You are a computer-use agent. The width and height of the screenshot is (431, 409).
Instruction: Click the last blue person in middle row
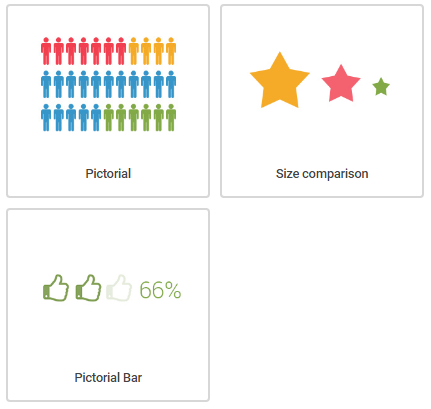click(x=171, y=84)
